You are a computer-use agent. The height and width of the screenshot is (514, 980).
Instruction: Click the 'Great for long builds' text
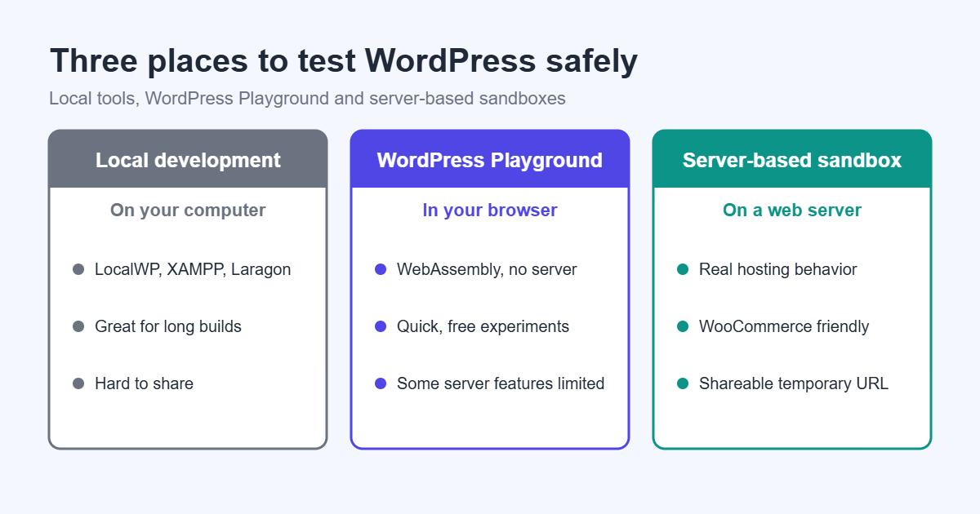pos(168,326)
